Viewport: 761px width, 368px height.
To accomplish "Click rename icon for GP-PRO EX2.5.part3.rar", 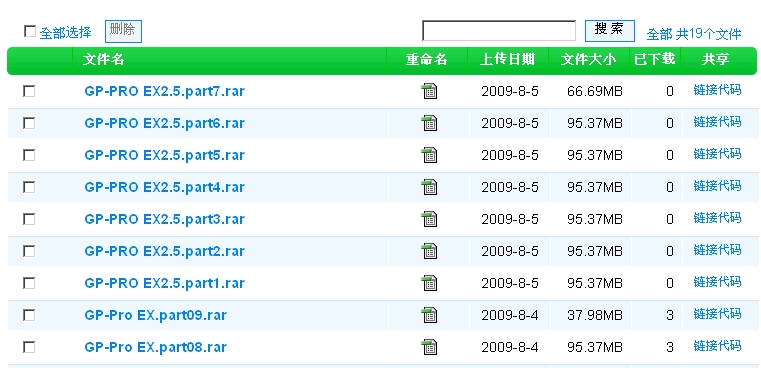I will (429, 219).
